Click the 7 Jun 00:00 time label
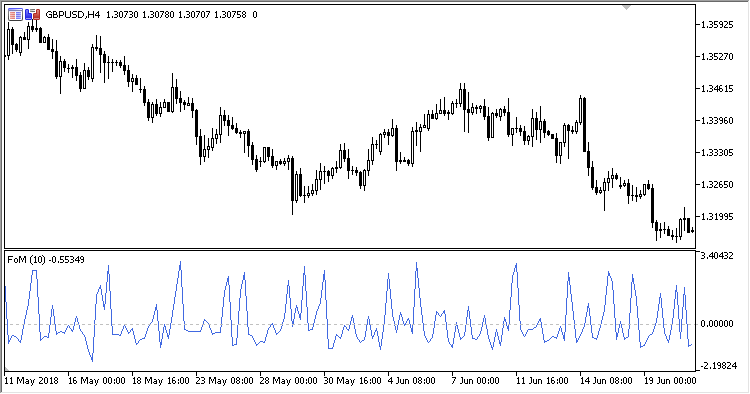Screen dimensions: 750x394 (x=476, y=381)
